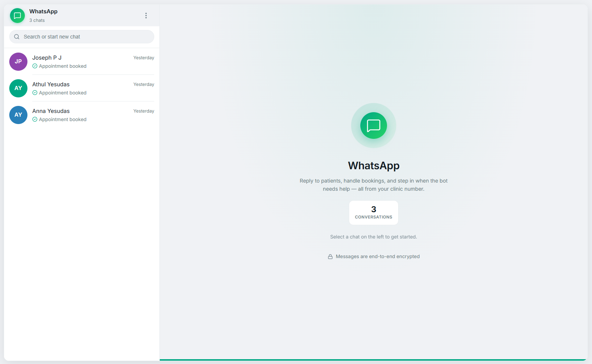
Task: Click the purple JP avatar
Action: click(x=18, y=61)
